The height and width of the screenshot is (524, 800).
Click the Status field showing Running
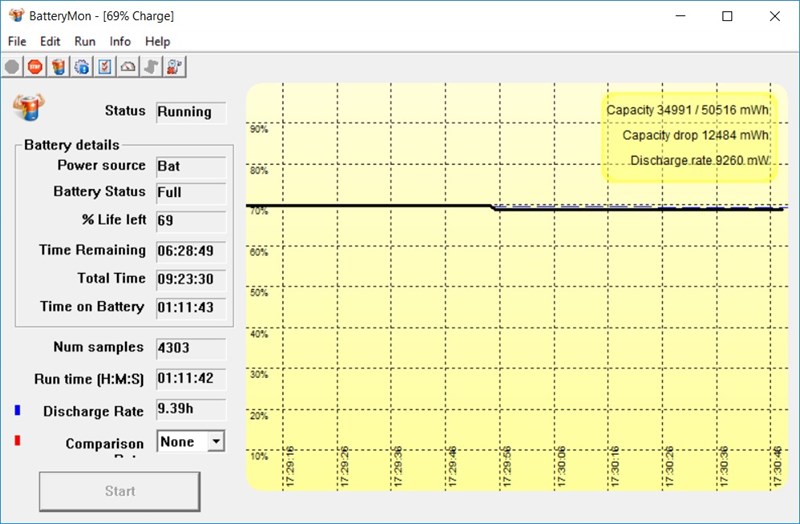coord(191,112)
